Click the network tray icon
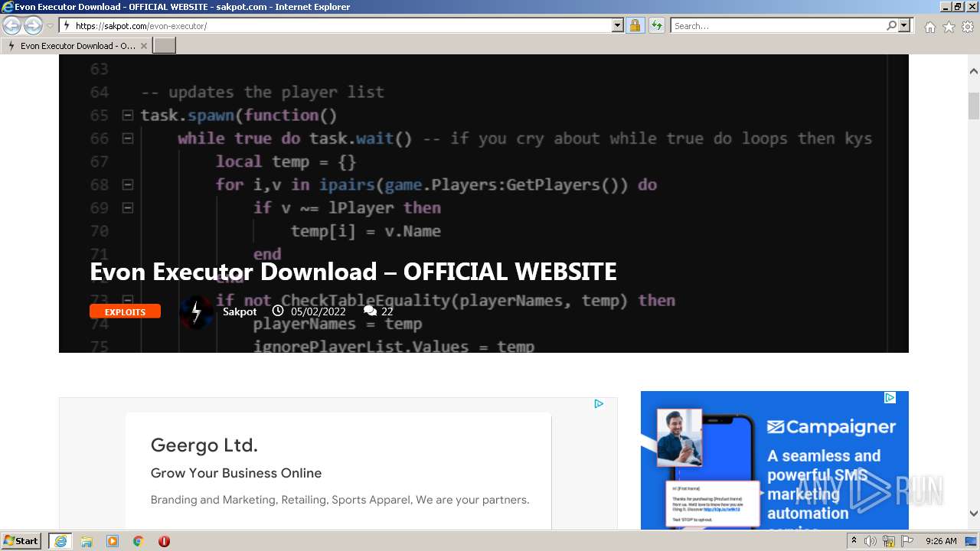Screen dimensions: 980x551 [889, 541]
